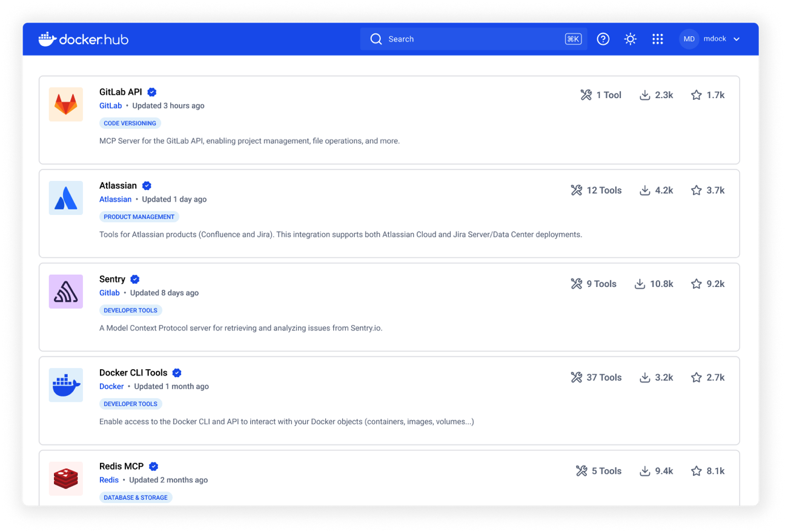785x532 pixels.
Task: Follow the Docker publisher link
Action: (x=111, y=386)
